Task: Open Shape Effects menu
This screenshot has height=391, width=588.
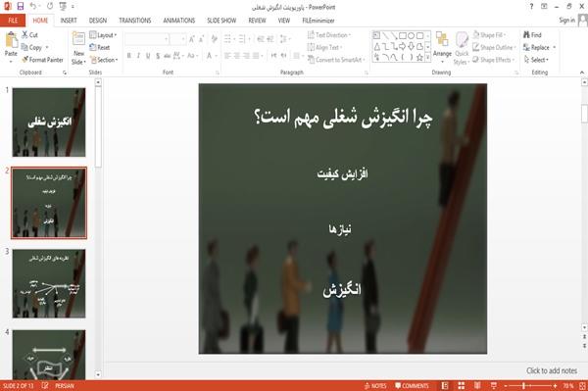Action: (x=494, y=60)
